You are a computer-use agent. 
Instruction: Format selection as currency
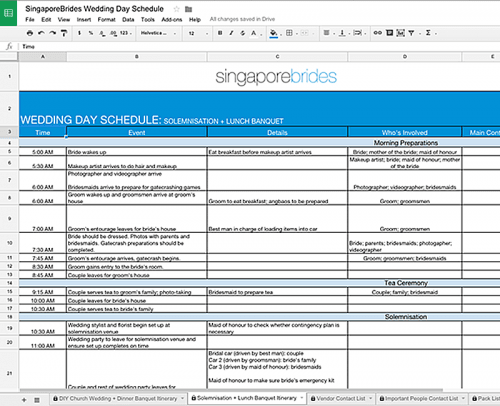click(x=79, y=33)
